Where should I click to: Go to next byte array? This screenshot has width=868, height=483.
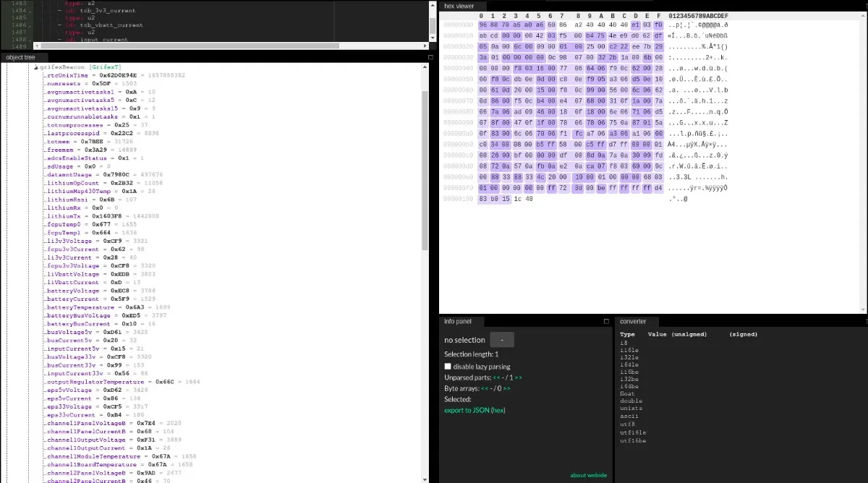pos(506,388)
